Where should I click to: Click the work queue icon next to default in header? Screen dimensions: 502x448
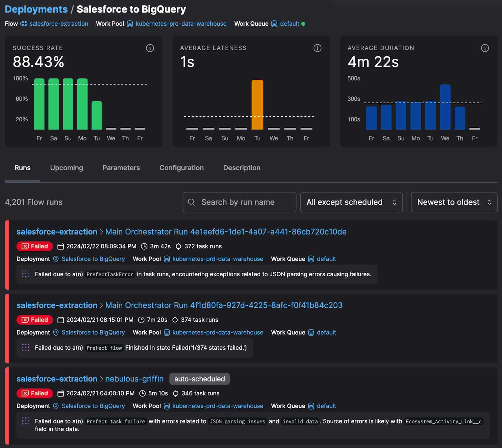coord(274,24)
